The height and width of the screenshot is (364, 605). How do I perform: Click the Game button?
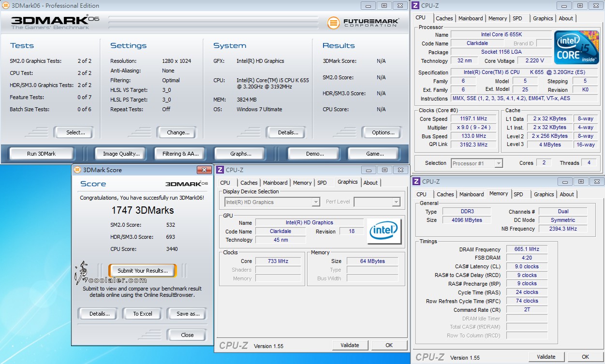pyautogui.click(x=375, y=154)
